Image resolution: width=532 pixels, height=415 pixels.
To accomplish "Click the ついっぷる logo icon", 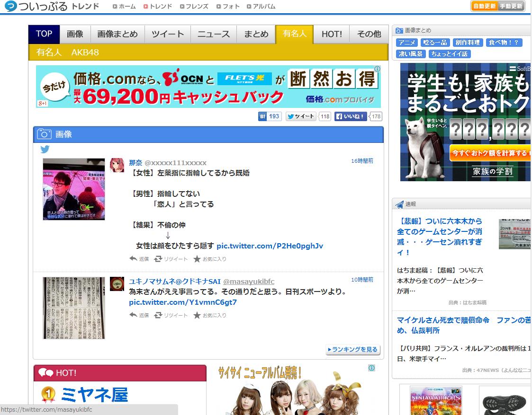I will (10, 6).
